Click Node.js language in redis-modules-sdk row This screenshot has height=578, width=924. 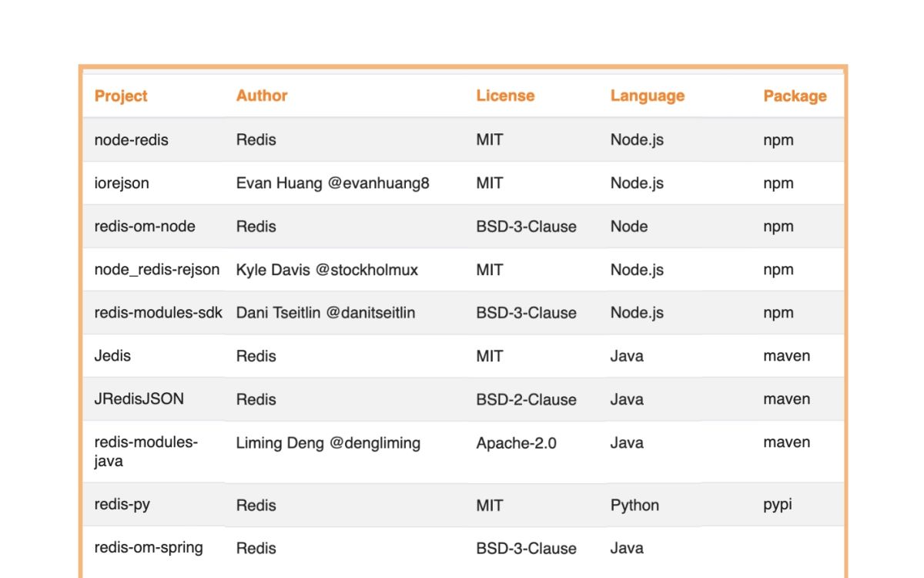[x=637, y=313]
